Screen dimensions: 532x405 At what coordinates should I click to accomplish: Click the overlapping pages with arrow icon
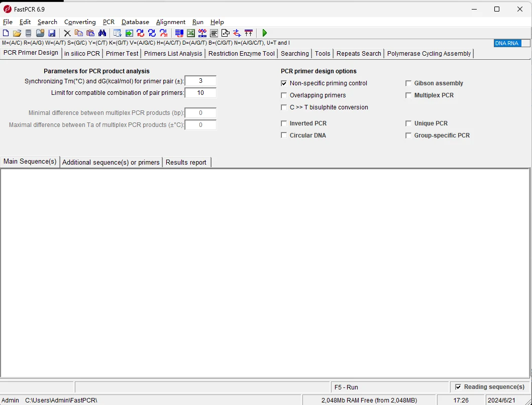pyautogui.click(x=225, y=33)
